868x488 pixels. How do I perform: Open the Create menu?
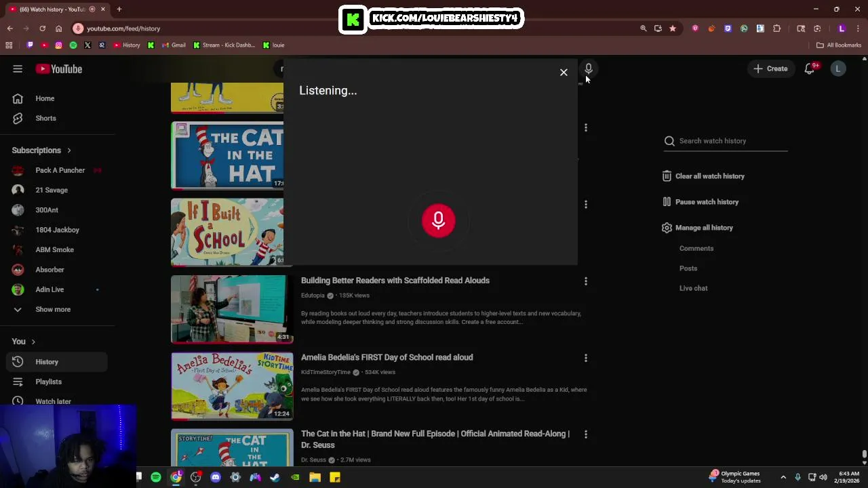tap(770, 68)
